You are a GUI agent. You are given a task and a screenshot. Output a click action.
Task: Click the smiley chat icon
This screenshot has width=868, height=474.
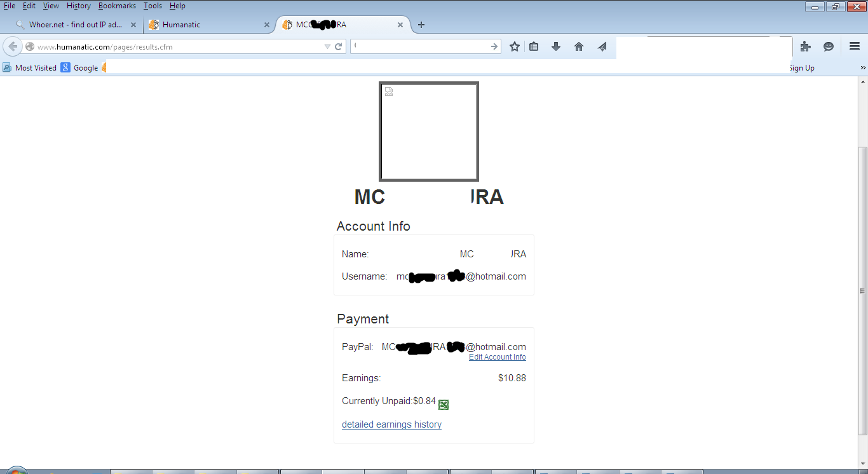829,46
